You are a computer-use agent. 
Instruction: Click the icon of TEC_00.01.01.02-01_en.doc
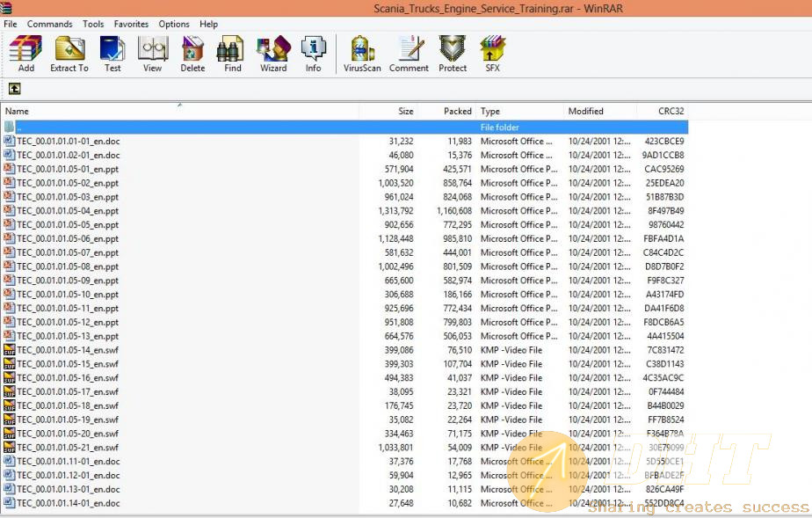tap(10, 155)
